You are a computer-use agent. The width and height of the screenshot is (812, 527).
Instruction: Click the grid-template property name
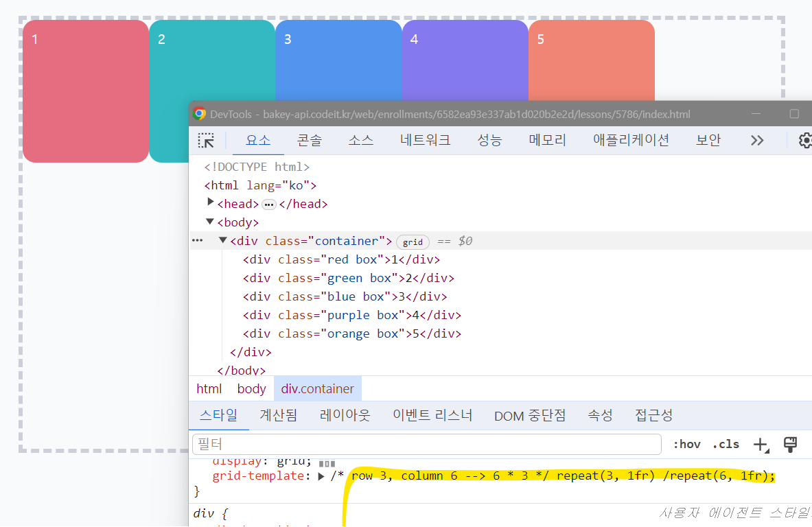point(258,476)
